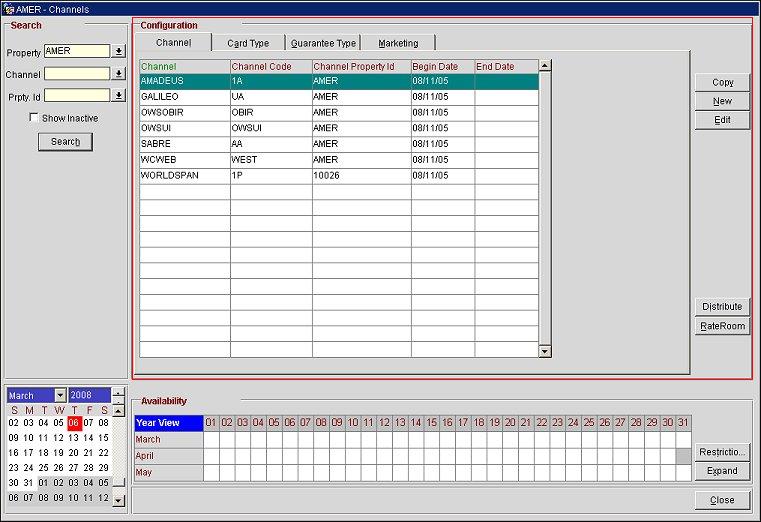Screen dimensions: 761x522
Task: Click the Distribute button
Action: coord(722,307)
